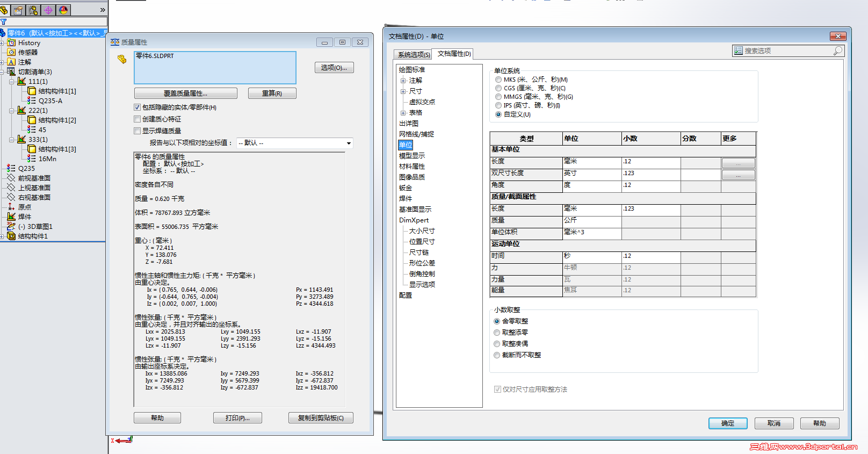Expand 表格 in document properties list
The height and width of the screenshot is (454, 868).
pos(403,113)
